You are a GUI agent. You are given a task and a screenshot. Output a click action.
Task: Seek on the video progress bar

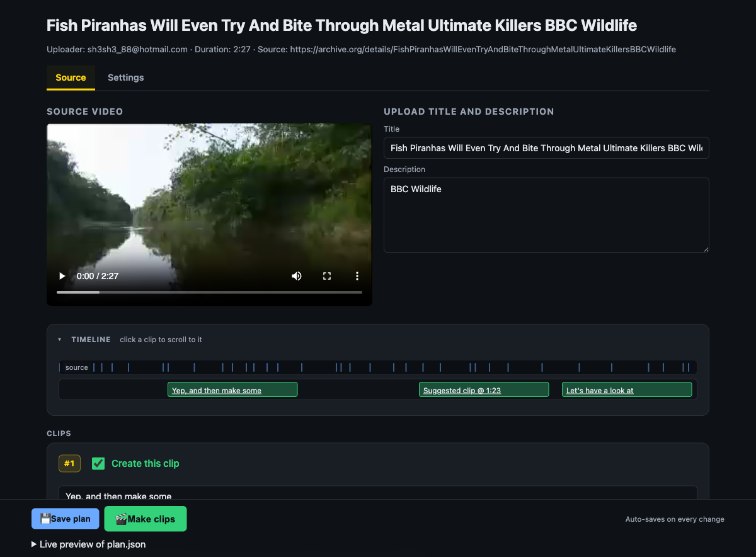tap(209, 292)
